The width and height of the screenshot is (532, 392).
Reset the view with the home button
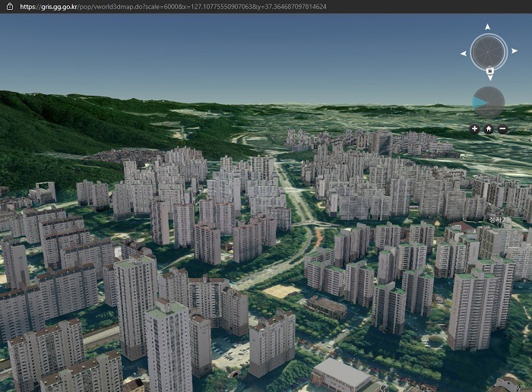pyautogui.click(x=489, y=128)
